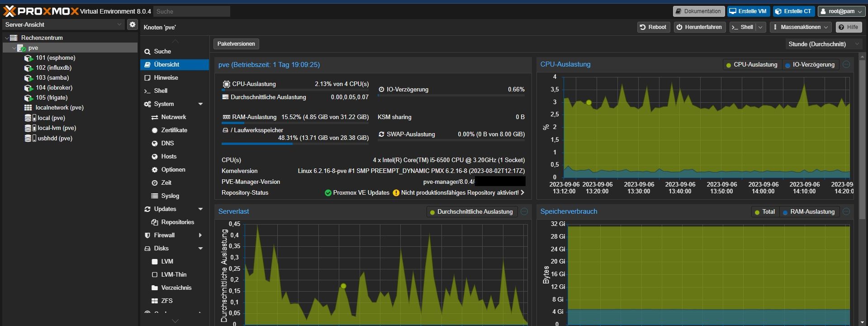Viewport: 868px width, 326px height.
Task: Click the DNS globe icon
Action: point(154,144)
